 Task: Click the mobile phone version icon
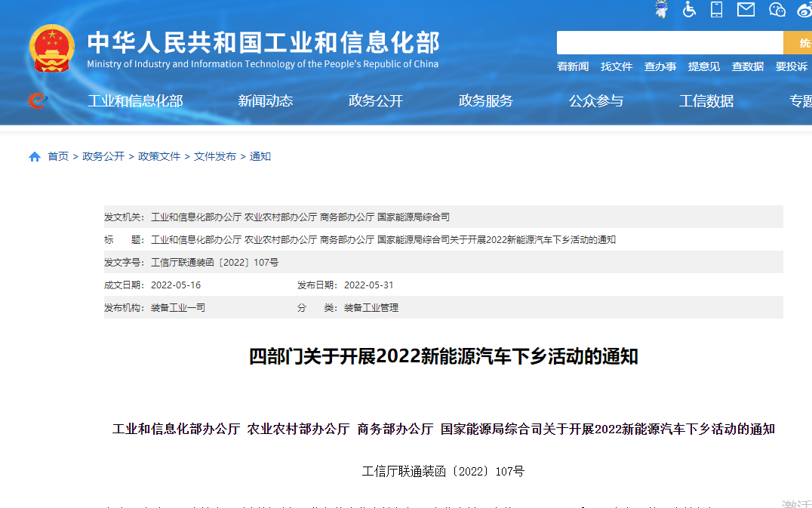(716, 9)
